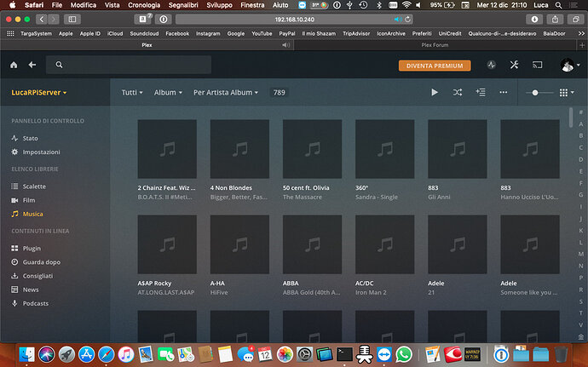Switch to Plex Forum tab
Image resolution: width=588 pixels, height=367 pixels.
[435, 45]
